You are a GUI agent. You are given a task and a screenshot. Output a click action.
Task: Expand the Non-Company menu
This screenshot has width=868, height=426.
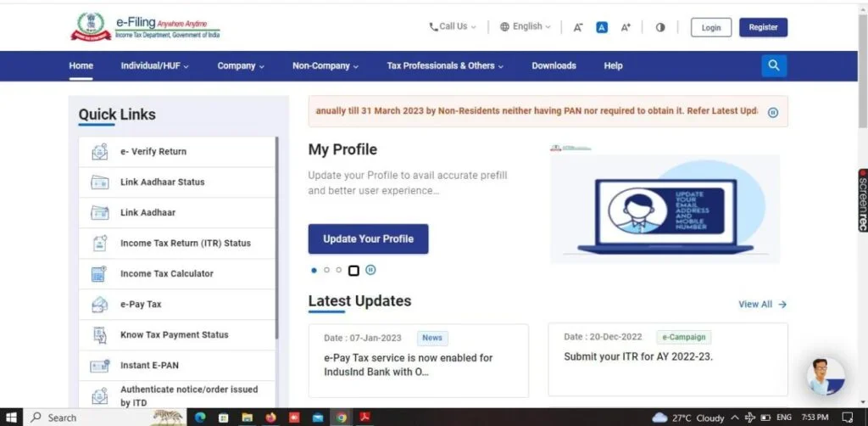click(325, 65)
